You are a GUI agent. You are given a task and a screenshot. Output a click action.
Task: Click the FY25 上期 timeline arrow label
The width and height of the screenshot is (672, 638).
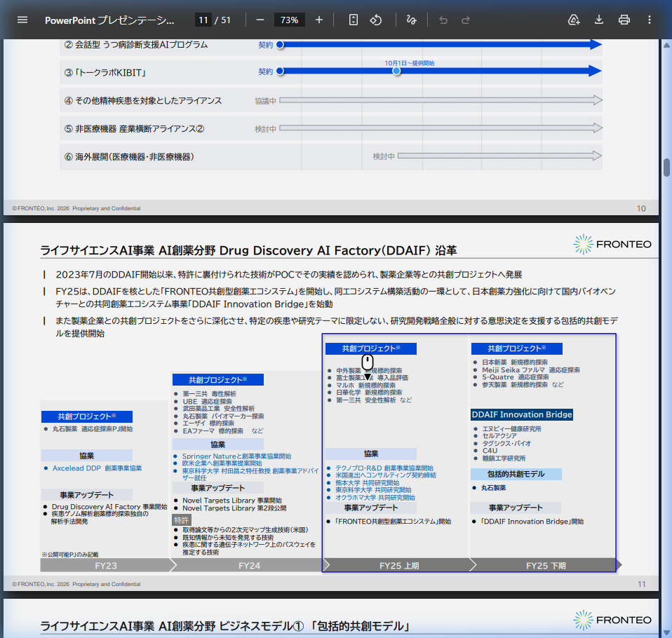point(399,565)
